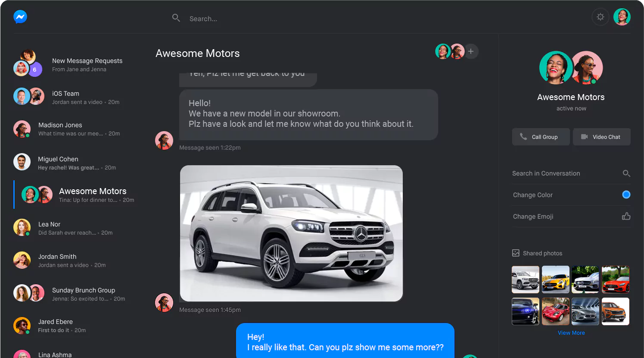Open settings via the gear icon

tap(600, 17)
